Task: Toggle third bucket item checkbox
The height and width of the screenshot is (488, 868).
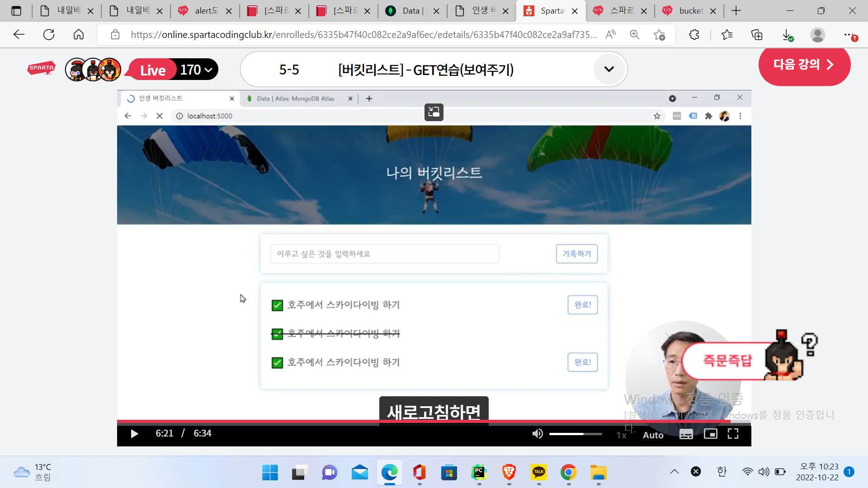Action: click(x=277, y=363)
